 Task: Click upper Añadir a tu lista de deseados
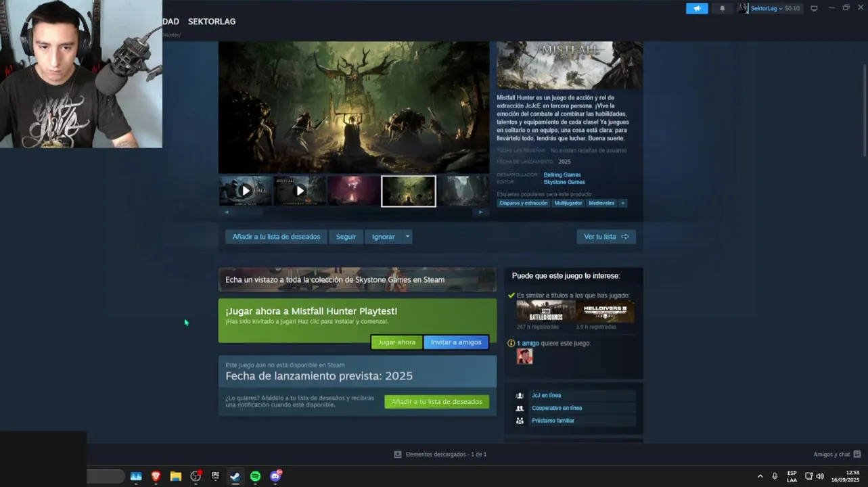pyautogui.click(x=276, y=237)
